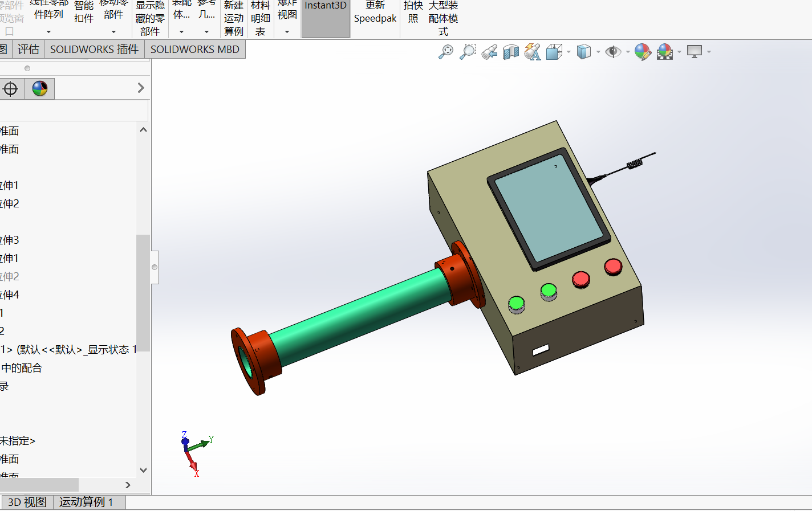Open the 运动算例 1 motion study tab
This screenshot has width=812, height=511.
pos(86,502)
